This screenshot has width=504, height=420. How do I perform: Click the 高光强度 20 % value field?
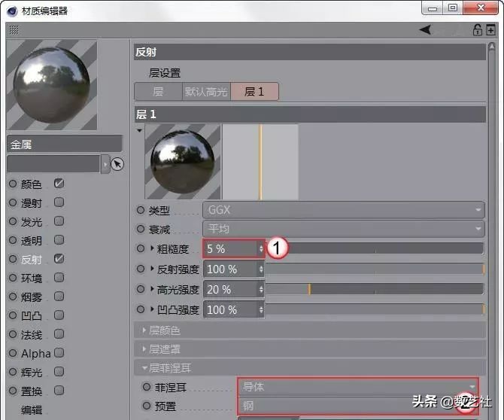point(230,290)
